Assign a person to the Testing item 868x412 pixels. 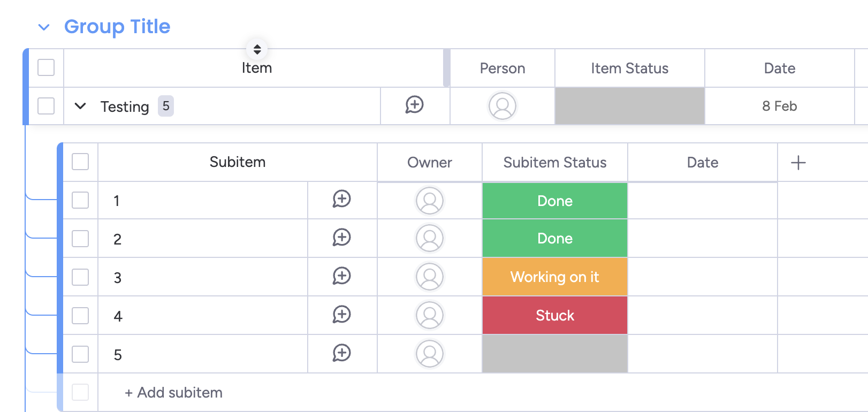pos(502,106)
